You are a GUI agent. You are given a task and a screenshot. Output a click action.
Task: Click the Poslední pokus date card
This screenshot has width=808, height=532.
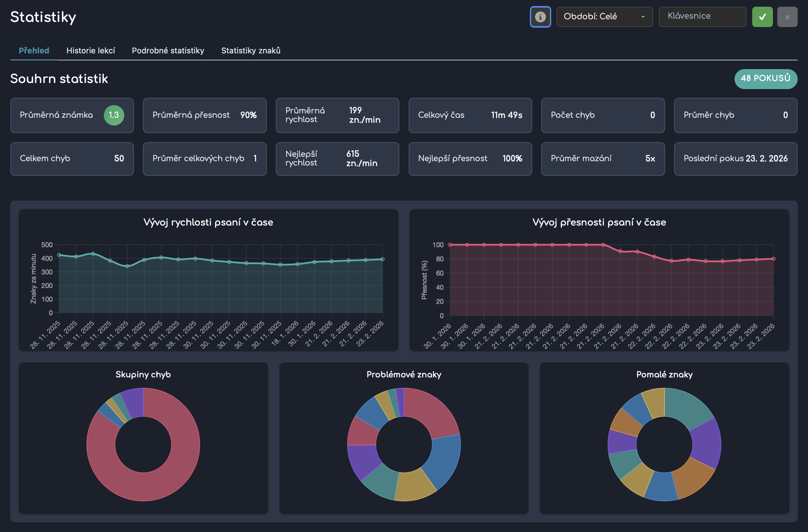[735, 159]
